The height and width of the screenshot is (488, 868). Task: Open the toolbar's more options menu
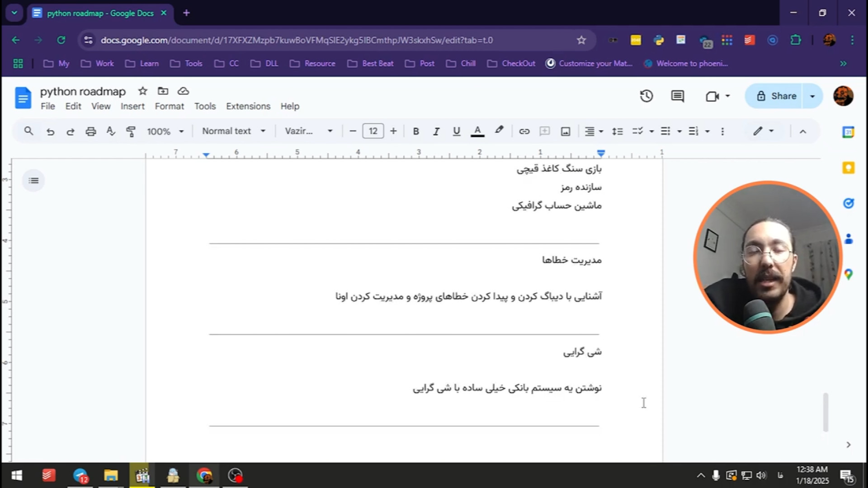[722, 131]
